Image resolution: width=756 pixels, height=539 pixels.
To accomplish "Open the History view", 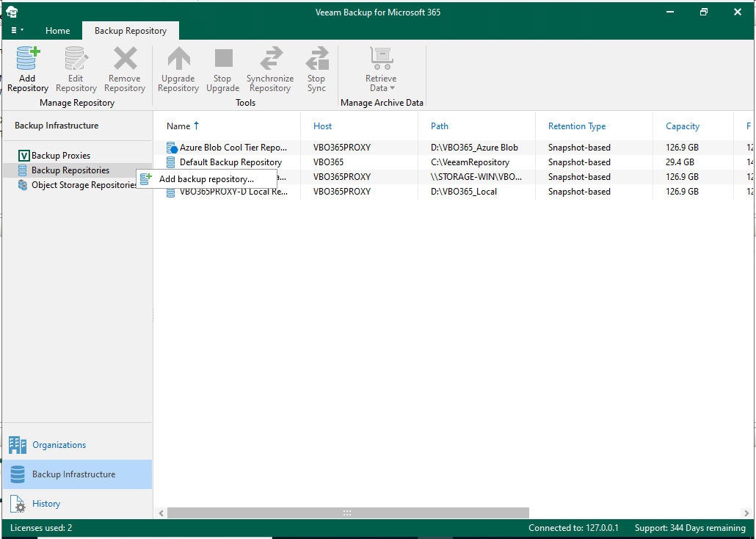I will coord(77,504).
